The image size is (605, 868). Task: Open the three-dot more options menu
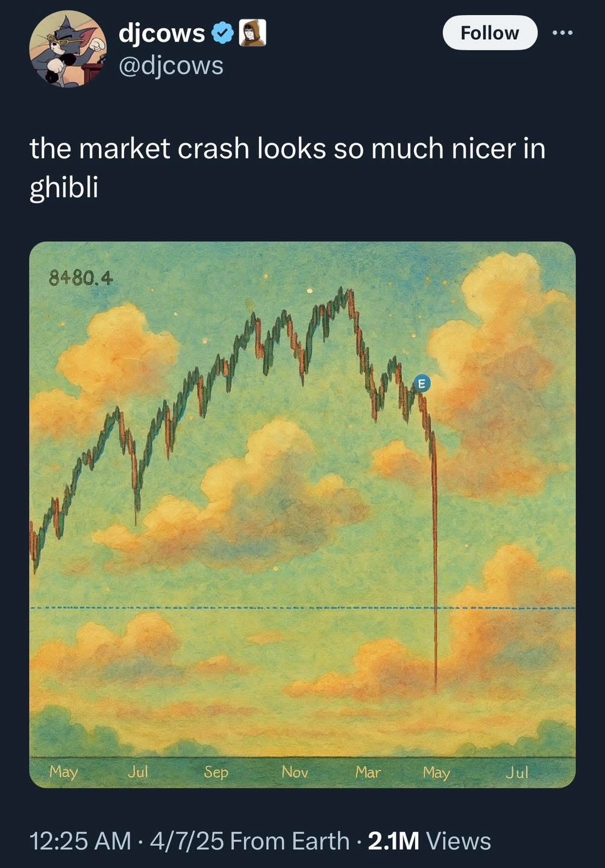pyautogui.click(x=563, y=33)
